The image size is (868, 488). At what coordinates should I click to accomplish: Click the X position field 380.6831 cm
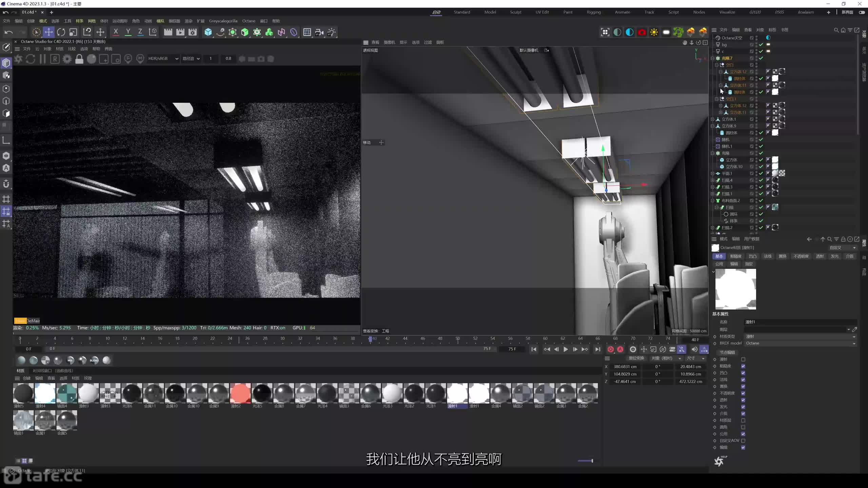pos(625,367)
